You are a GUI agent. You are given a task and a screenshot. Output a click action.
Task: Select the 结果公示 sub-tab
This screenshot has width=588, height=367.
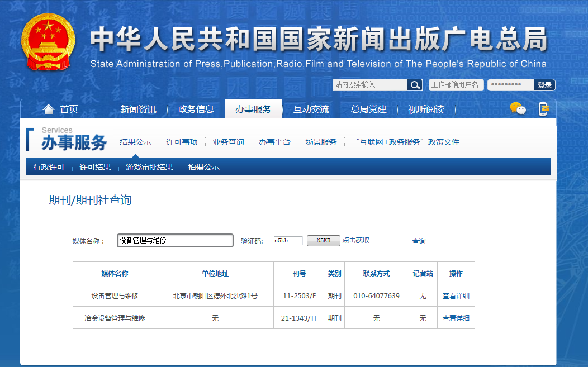[135, 142]
